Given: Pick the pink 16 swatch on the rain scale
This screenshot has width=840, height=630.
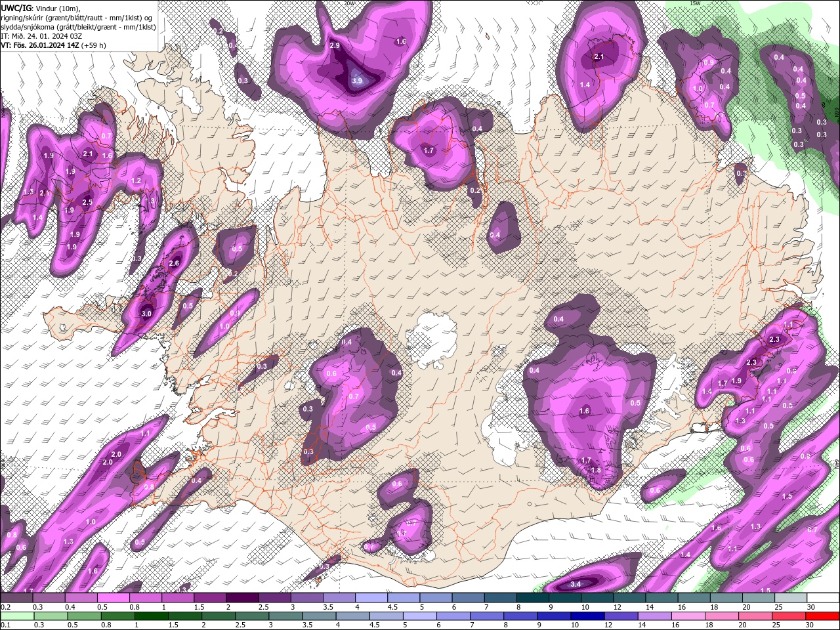Looking at the screenshot, I should click(x=688, y=616).
